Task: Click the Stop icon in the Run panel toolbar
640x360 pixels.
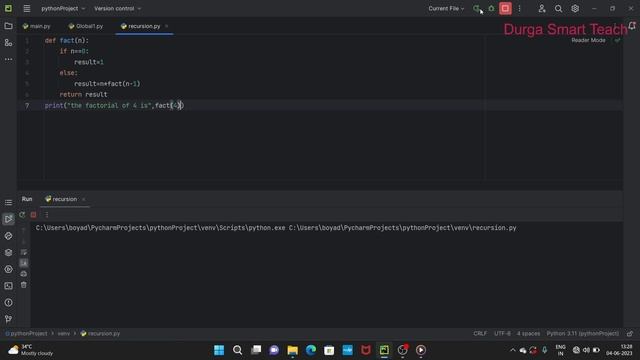Action: point(33,214)
